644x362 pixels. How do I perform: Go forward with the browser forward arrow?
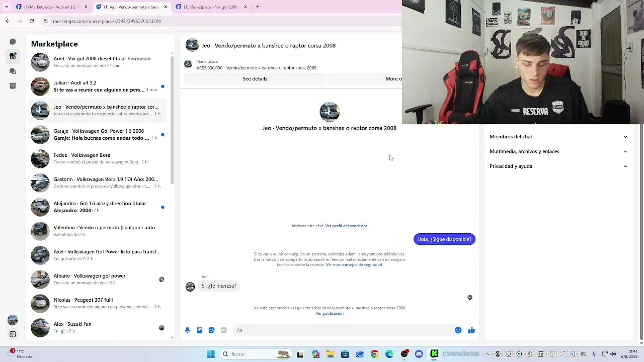20,21
